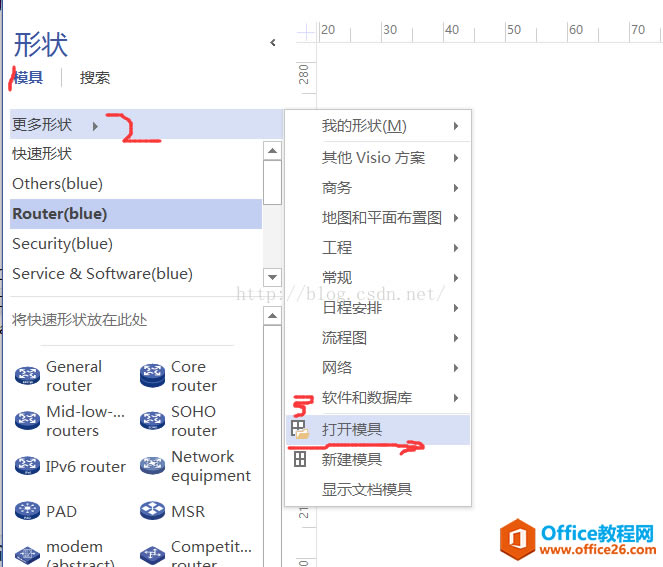
Task: Select the Core router shape icon
Action: click(x=152, y=376)
